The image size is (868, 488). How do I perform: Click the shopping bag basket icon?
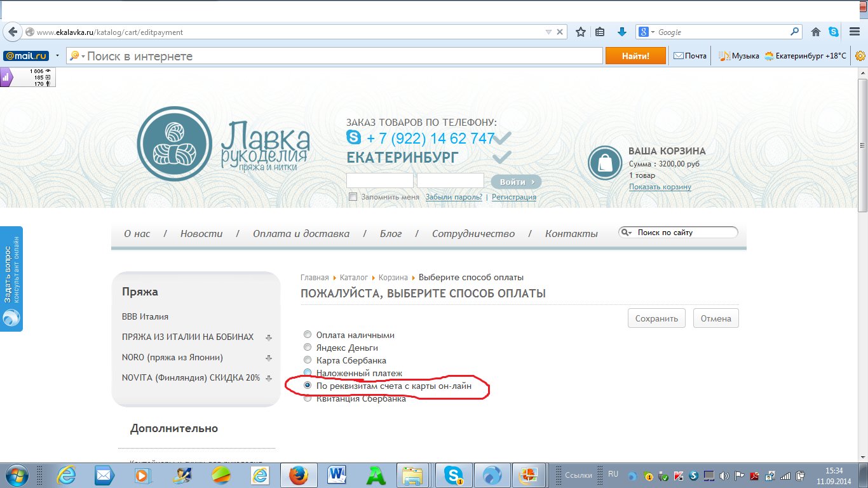(x=605, y=163)
